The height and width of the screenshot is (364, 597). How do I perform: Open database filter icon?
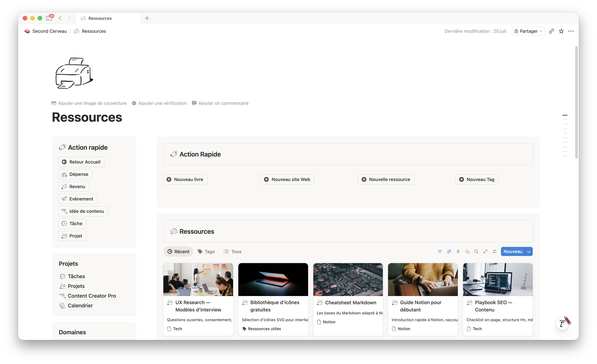pyautogui.click(x=440, y=252)
